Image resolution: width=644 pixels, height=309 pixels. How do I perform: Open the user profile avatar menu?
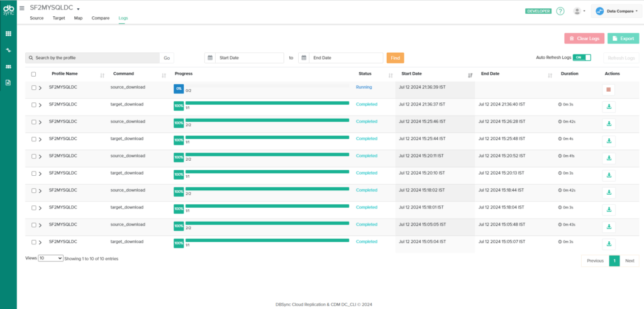coord(579,11)
